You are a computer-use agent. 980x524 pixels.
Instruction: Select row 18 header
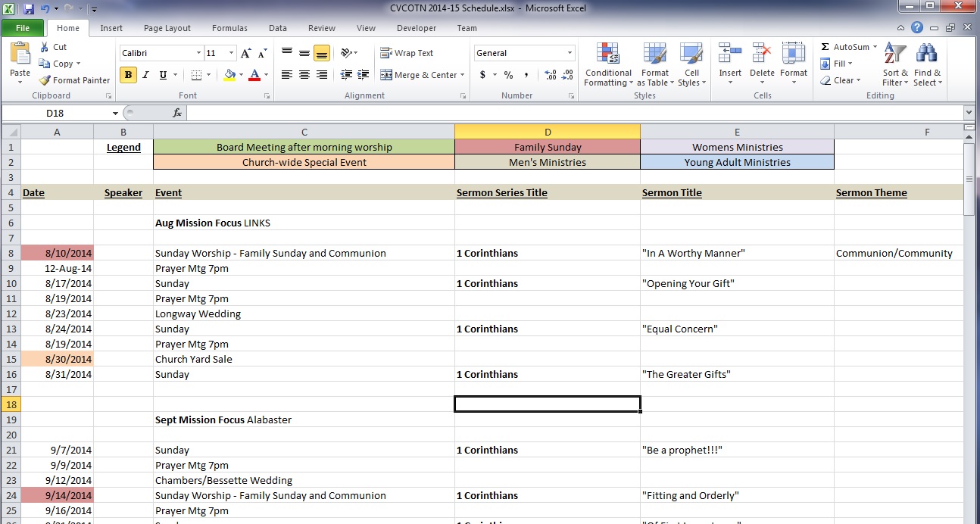11,404
